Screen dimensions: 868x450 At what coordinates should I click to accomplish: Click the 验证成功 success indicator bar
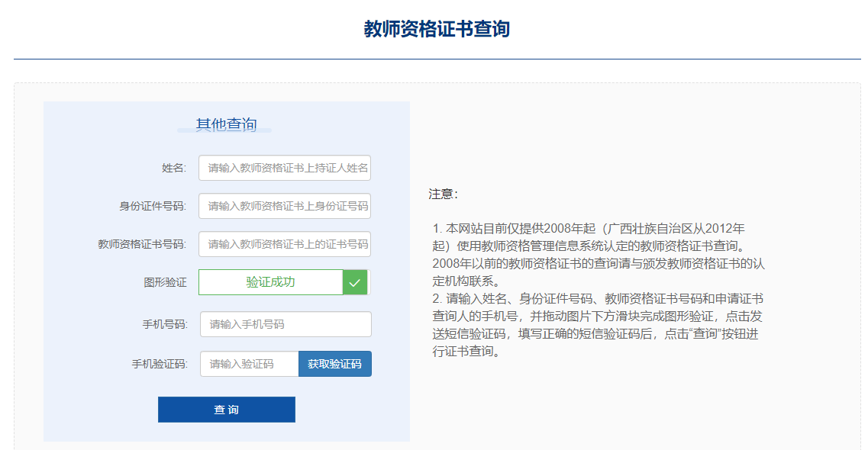pyautogui.click(x=270, y=282)
